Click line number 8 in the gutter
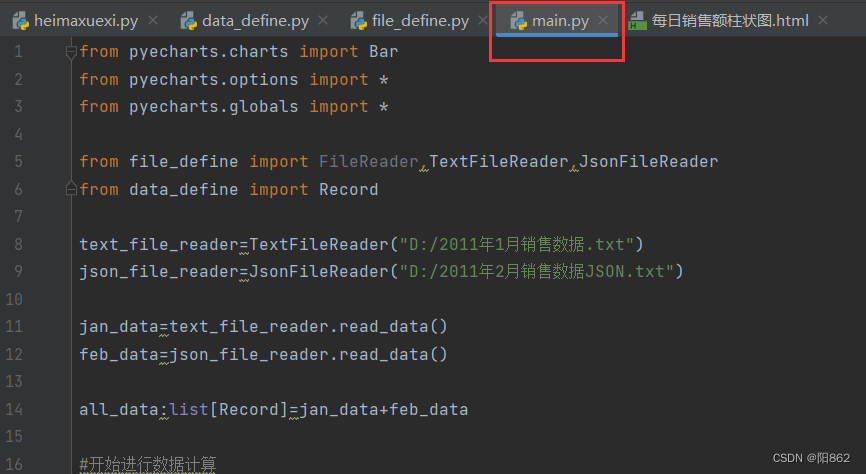The width and height of the screenshot is (866, 474). tap(19, 244)
